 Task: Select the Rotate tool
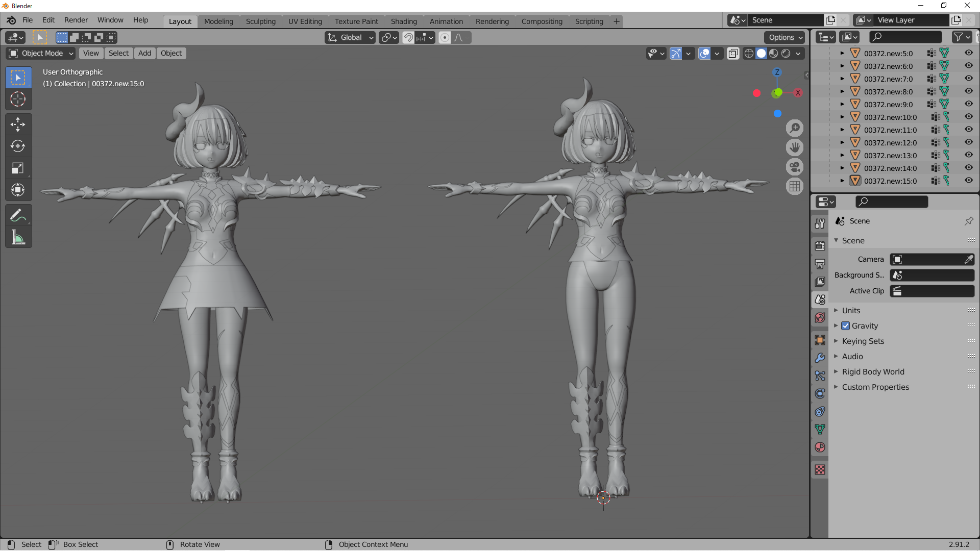point(18,146)
